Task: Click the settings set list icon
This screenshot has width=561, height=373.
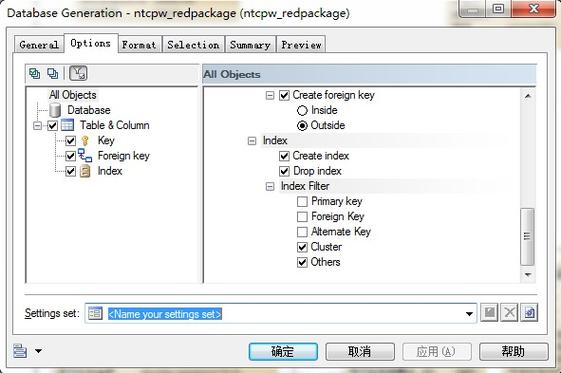Action: 96,313
